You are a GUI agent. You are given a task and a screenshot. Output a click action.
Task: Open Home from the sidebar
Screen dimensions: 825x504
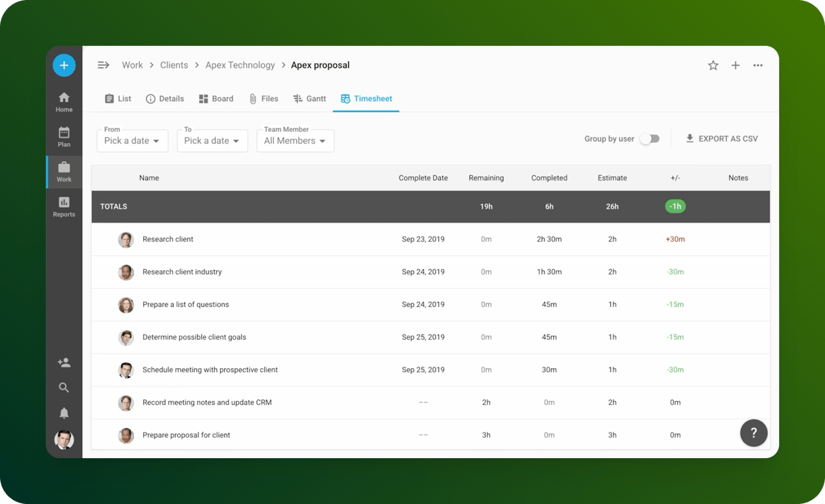tap(64, 102)
